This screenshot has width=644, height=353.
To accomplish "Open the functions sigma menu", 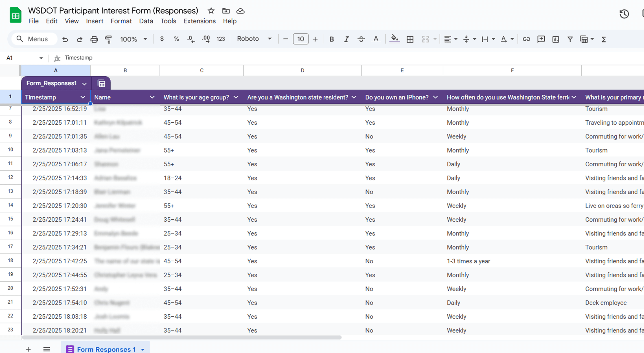I will 604,39.
